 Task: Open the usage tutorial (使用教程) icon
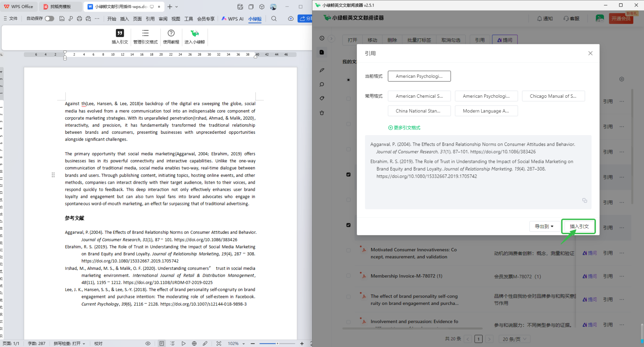[x=171, y=33]
